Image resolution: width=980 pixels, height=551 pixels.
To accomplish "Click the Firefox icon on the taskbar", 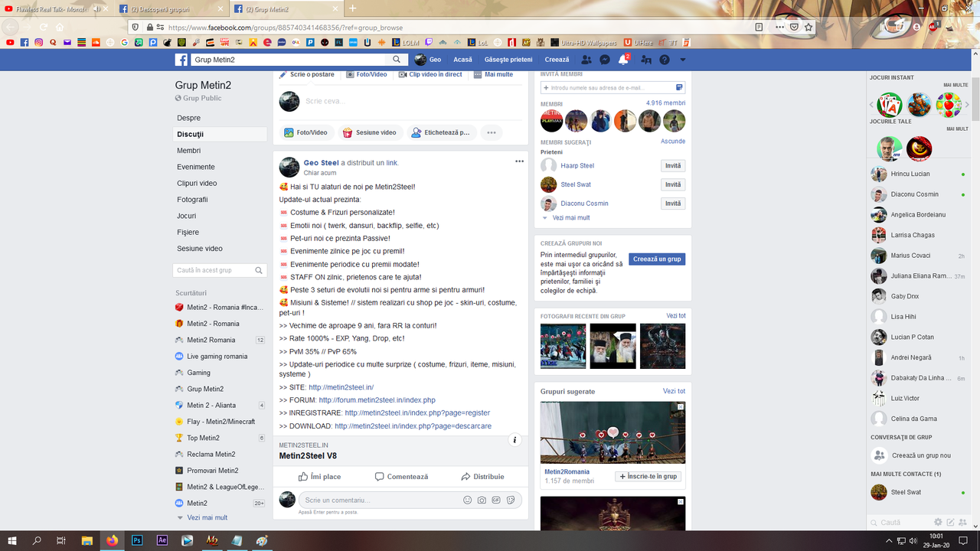I will (113, 540).
